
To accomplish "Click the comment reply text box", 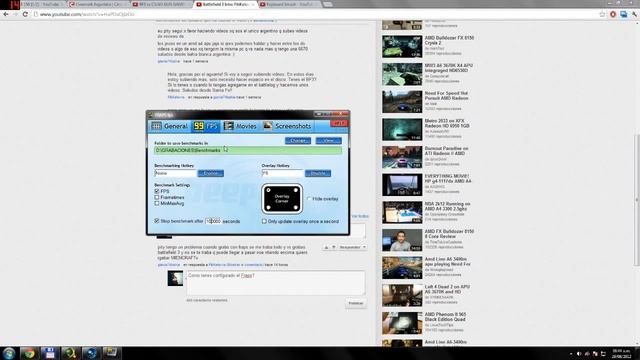I will [x=276, y=282].
